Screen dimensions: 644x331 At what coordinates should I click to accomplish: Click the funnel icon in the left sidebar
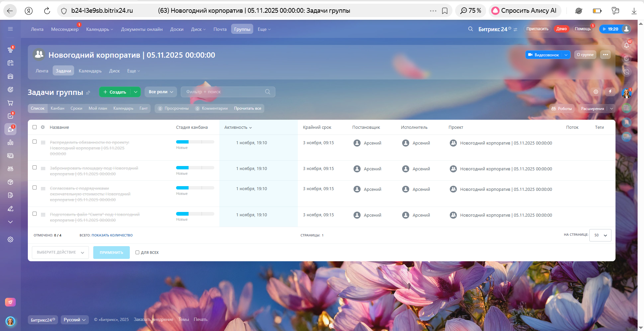click(x=10, y=50)
